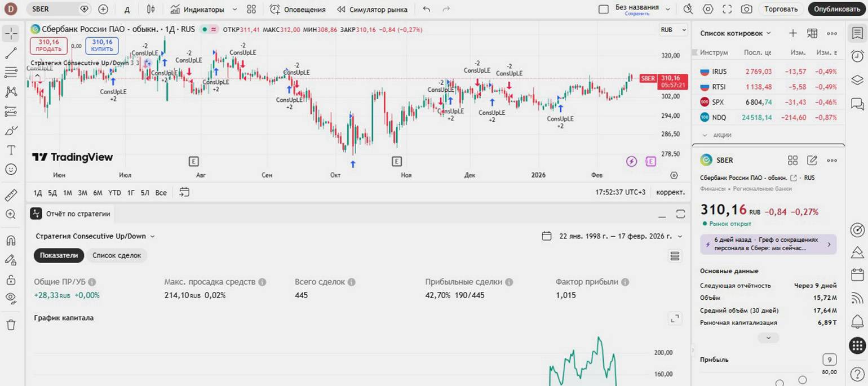868x386 pixels.
Task: Toggle the «коррект.» price adjustment button
Action: pyautogui.click(x=670, y=192)
